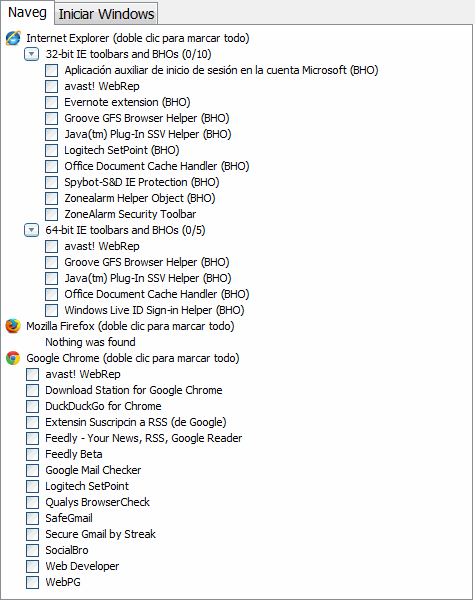Toggle Spybot-S&D IE Protection checkbox

pos(51,182)
